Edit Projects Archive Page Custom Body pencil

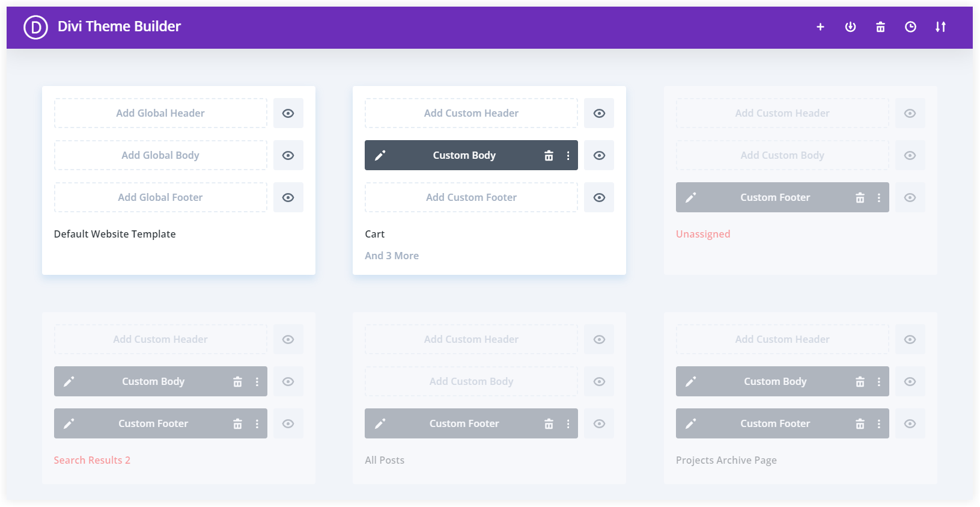pyautogui.click(x=691, y=382)
